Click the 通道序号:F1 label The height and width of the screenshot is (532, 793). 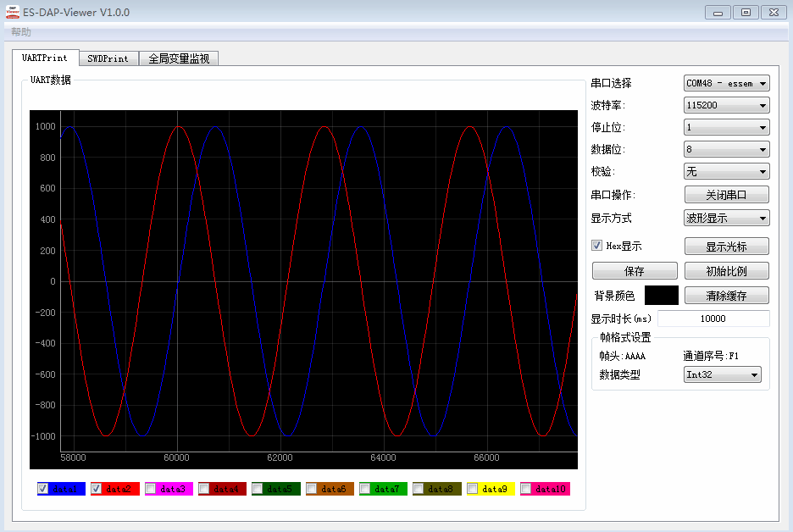(x=711, y=356)
